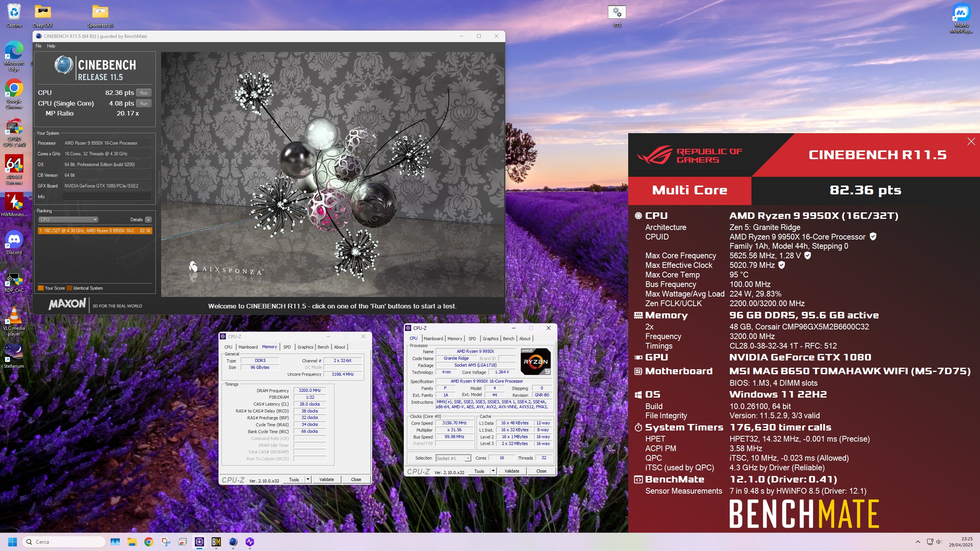The image size is (980, 551).
Task: Open About tab in Memory CPU-Z window
Action: (340, 347)
